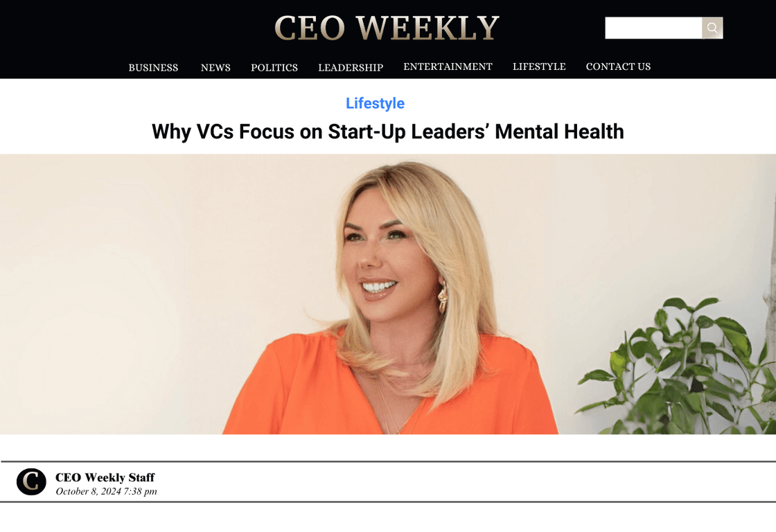Click the gold earring in the photo
776x532 pixels.
tap(442, 297)
